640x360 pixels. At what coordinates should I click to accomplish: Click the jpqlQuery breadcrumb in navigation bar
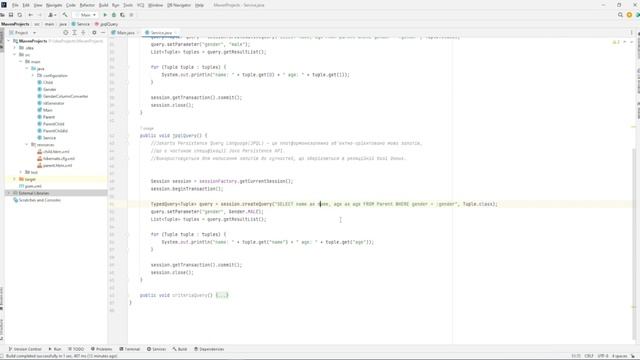[x=107, y=24]
